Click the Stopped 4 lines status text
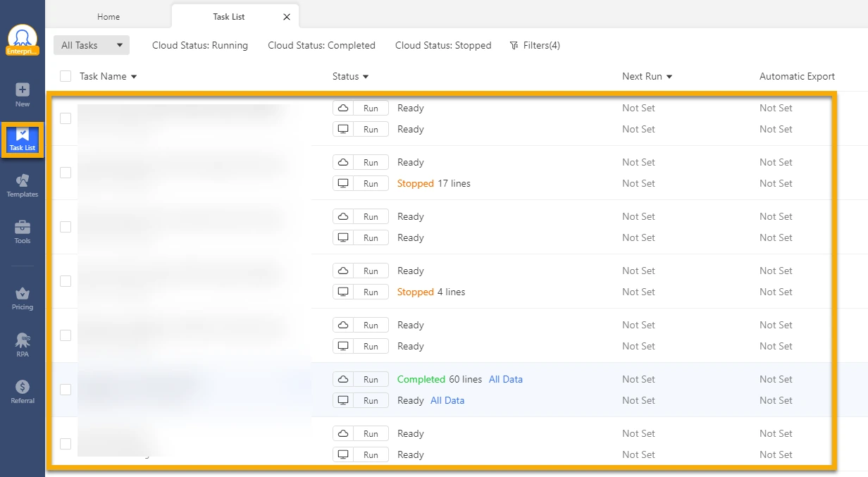Screen dimensions: 868x477 click(x=431, y=292)
